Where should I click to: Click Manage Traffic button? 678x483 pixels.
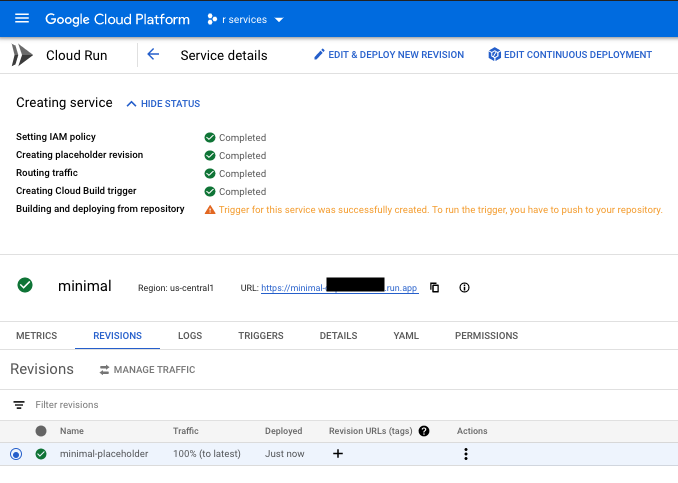(147, 370)
